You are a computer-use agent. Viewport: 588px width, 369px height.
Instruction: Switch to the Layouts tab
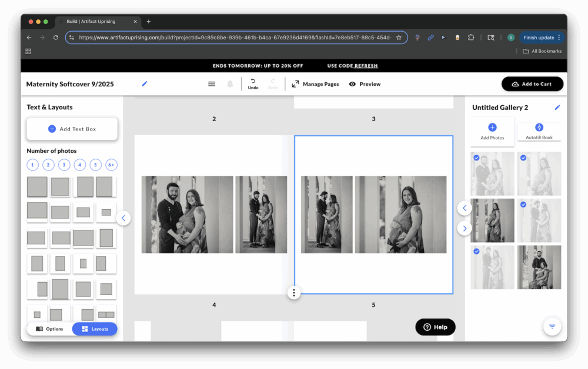[x=95, y=329]
